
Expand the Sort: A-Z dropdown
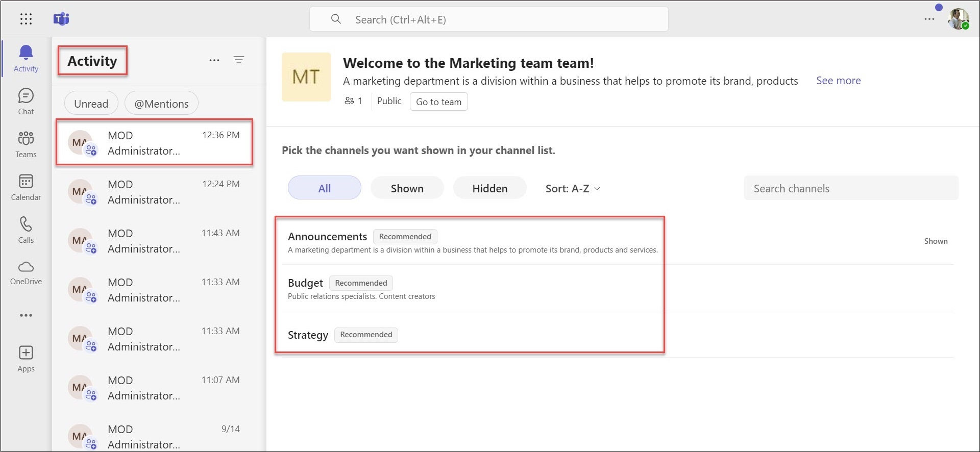(x=573, y=189)
